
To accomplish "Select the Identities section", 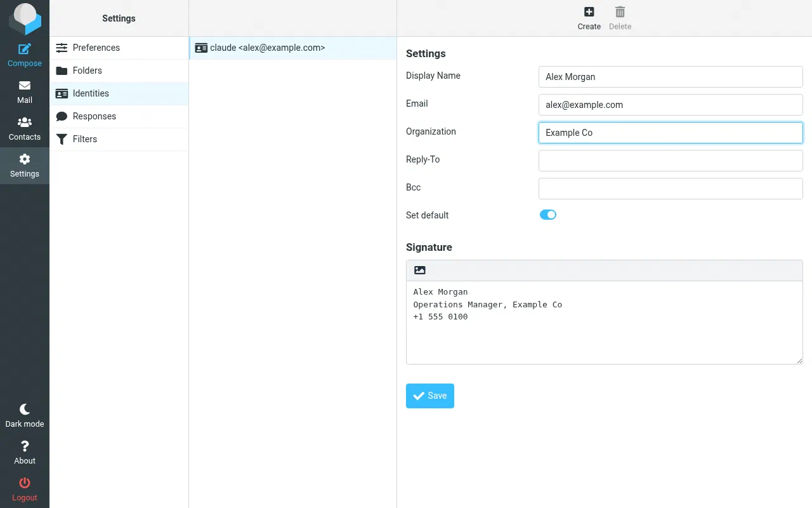I will [119, 93].
